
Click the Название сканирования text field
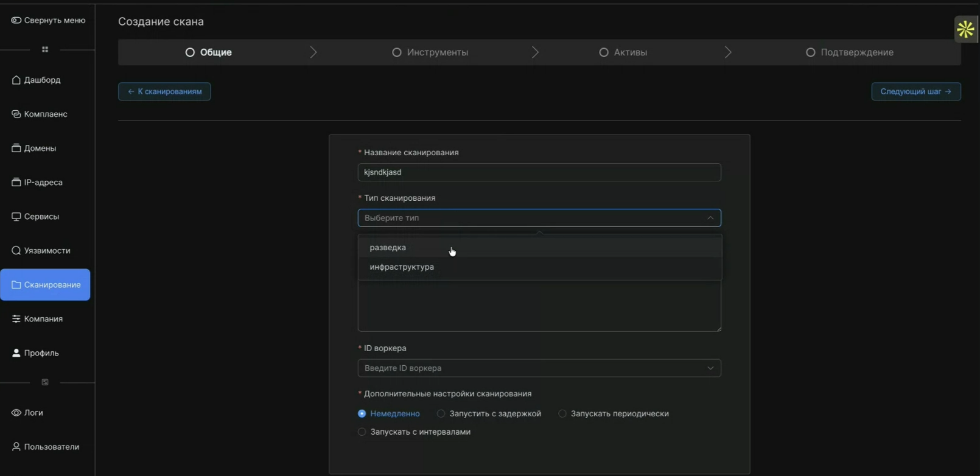539,172
